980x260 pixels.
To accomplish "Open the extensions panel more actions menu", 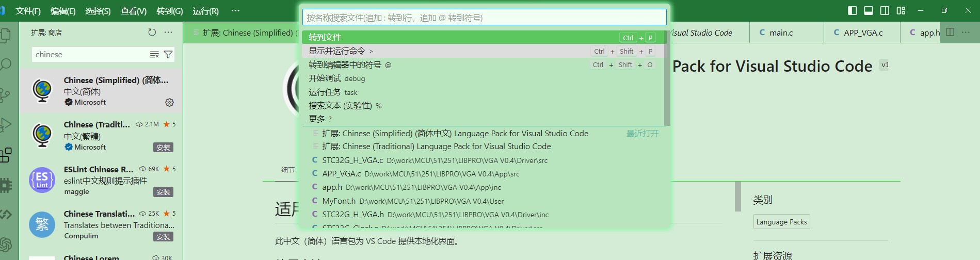I will (168, 32).
